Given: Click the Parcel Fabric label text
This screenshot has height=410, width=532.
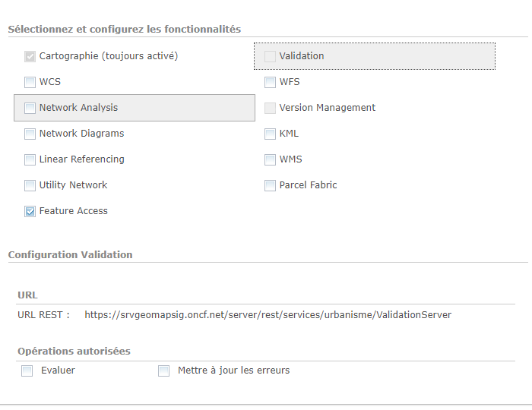Looking at the screenshot, I should [308, 185].
